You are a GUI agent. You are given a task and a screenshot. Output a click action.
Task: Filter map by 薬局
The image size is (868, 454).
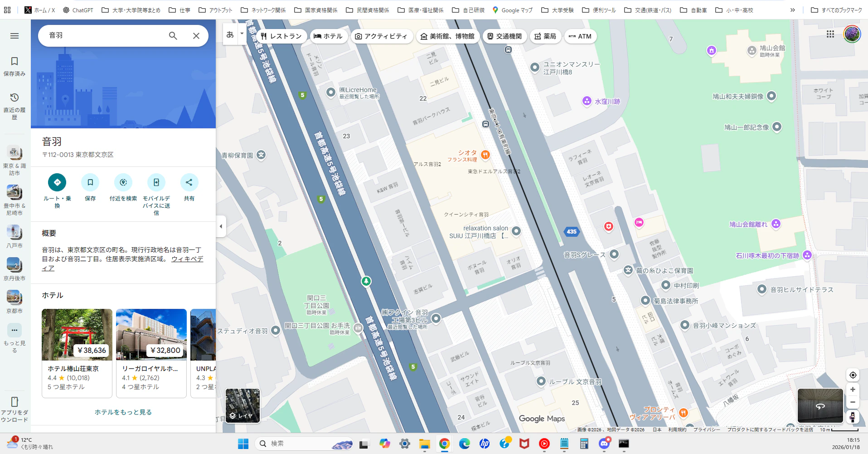click(x=545, y=36)
